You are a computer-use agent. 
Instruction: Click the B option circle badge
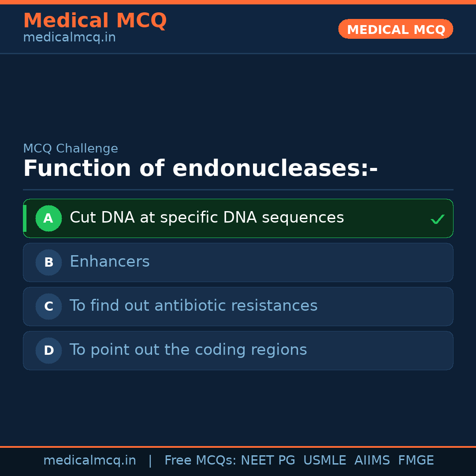pyautogui.click(x=48, y=262)
